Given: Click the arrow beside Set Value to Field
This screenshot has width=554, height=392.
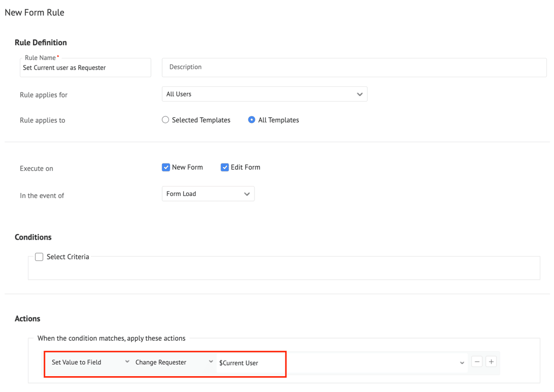Looking at the screenshot, I should 127,362.
